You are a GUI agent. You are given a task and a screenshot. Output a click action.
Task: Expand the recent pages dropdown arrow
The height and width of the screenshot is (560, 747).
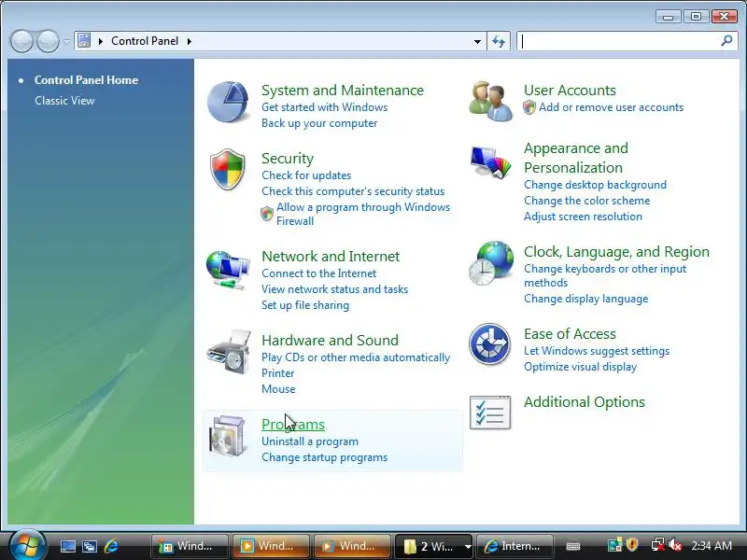[x=66, y=41]
